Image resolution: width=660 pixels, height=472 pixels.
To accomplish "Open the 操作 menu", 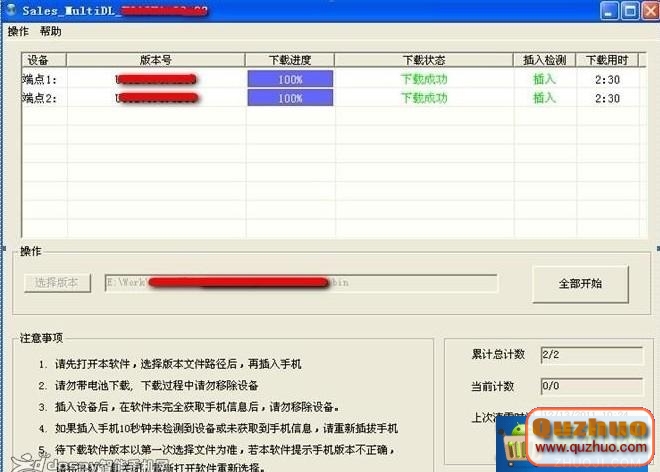I will click(18, 31).
